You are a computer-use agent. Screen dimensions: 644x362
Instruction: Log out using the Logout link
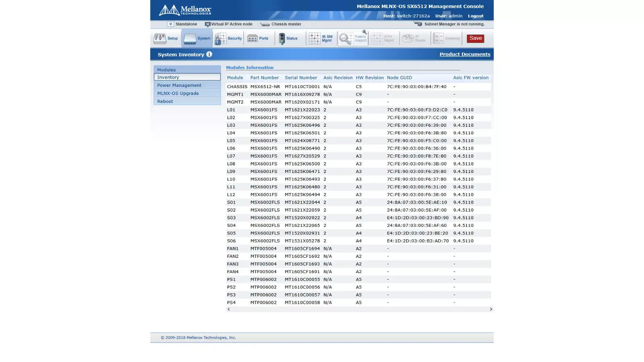tap(476, 16)
